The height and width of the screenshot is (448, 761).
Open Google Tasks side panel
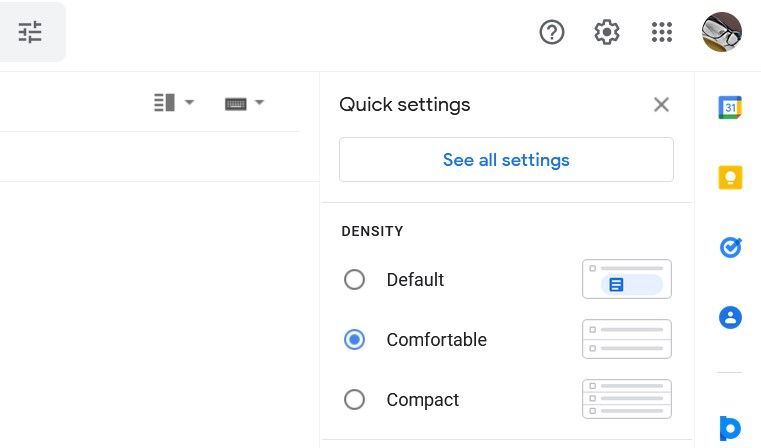tap(730, 247)
